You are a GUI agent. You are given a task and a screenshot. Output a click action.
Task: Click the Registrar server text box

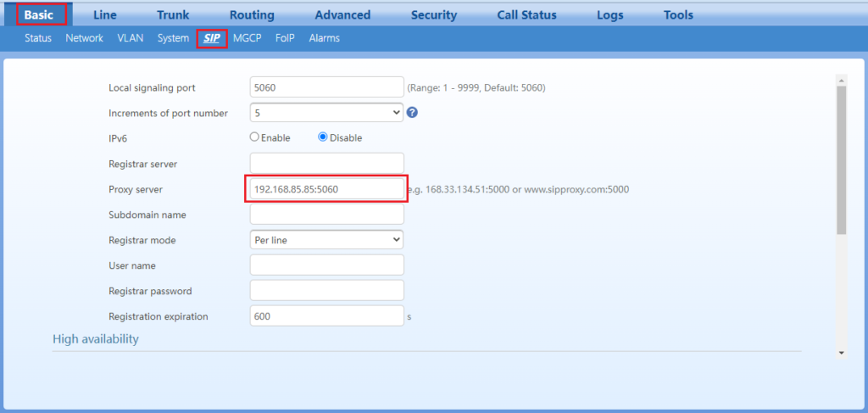point(326,163)
